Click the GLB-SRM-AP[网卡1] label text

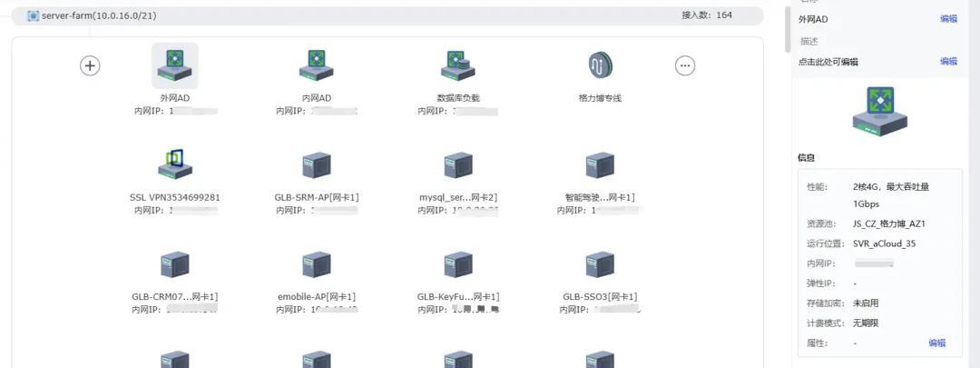[x=317, y=198]
